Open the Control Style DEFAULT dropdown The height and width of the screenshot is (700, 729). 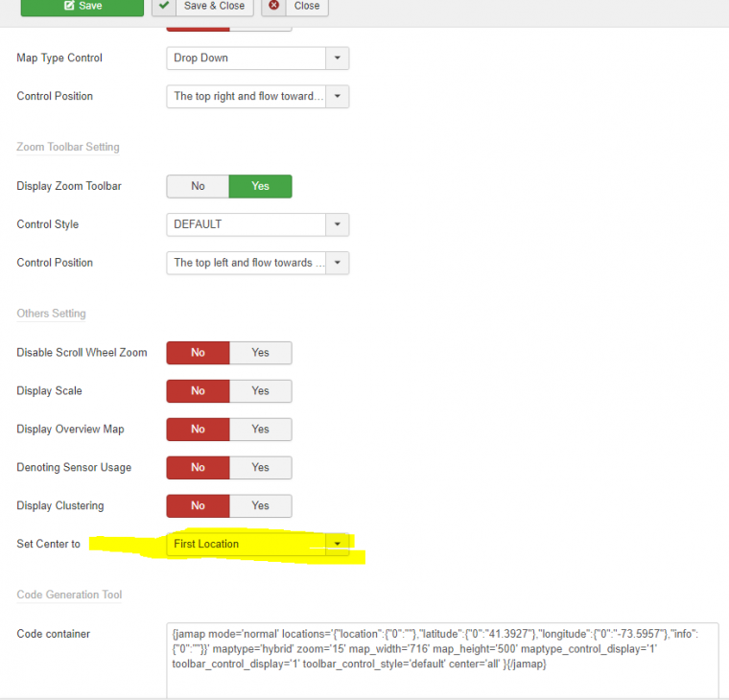258,224
